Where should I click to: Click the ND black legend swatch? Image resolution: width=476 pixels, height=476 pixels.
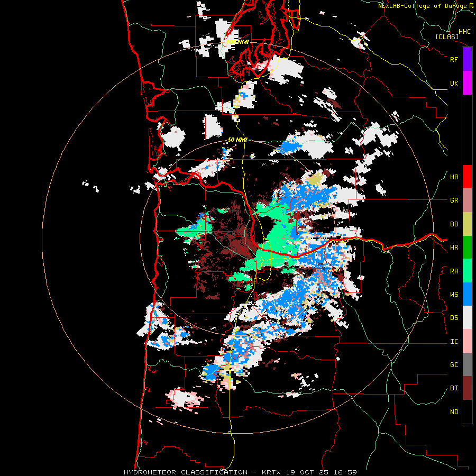click(467, 411)
